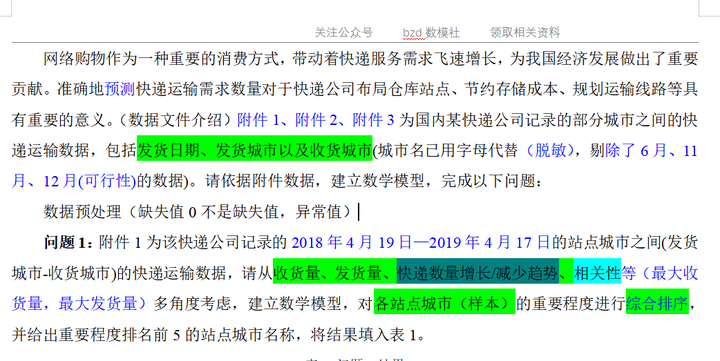Image resolution: width=720 pixels, height=361 pixels.
Task: Click green highlighted '收货量、发货量'
Action: click(327, 273)
